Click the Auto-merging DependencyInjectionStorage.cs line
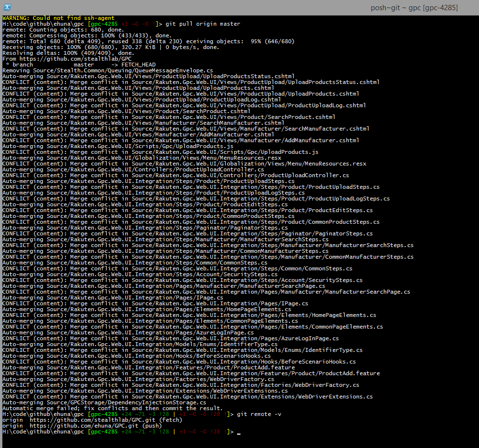 (104, 402)
